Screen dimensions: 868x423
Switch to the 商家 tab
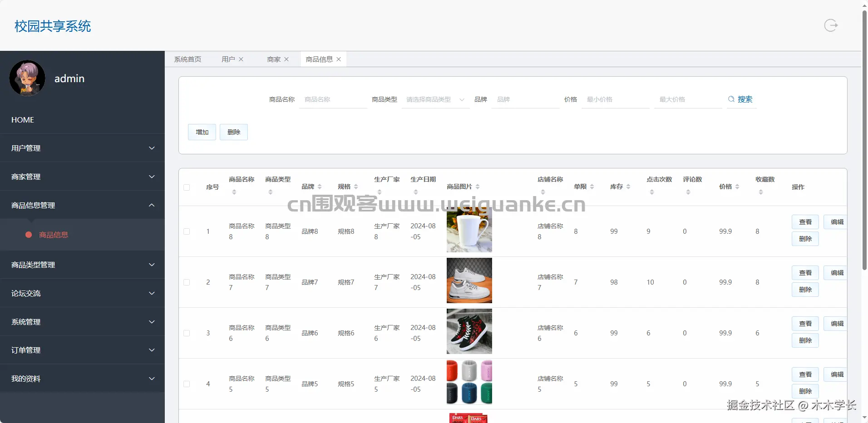click(273, 59)
